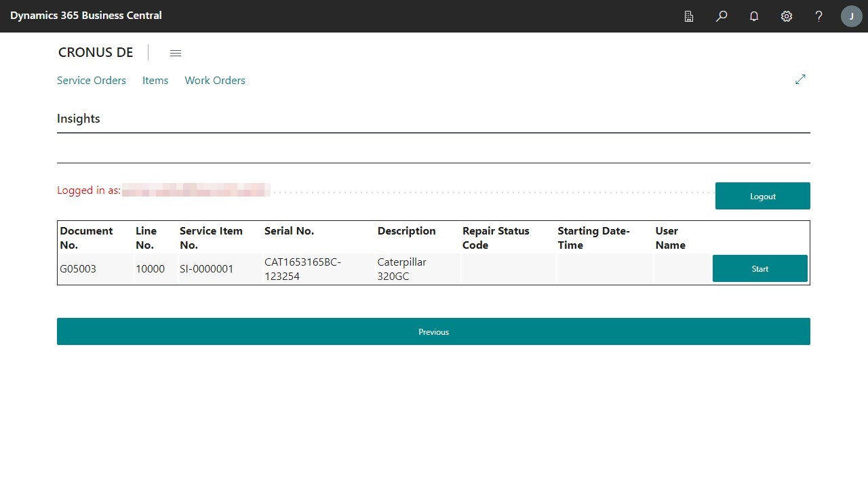Toggle full-screen mode for the page part

pos(800,79)
